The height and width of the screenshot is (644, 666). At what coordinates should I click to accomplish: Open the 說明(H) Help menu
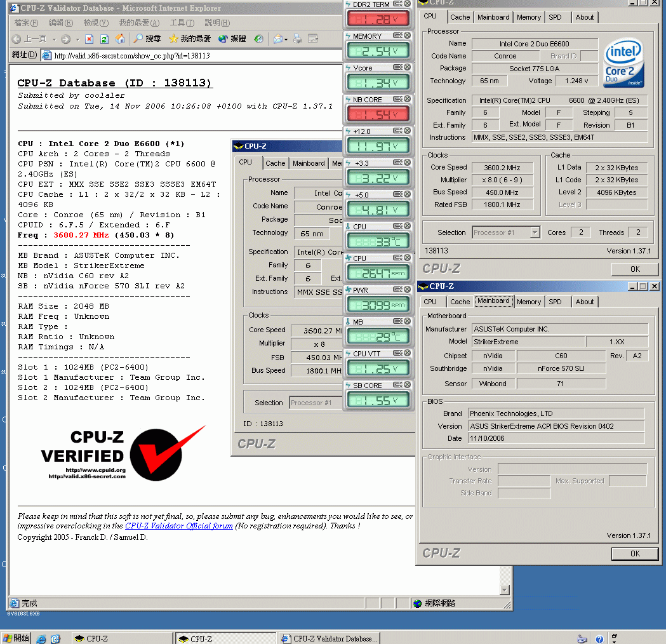point(218,23)
